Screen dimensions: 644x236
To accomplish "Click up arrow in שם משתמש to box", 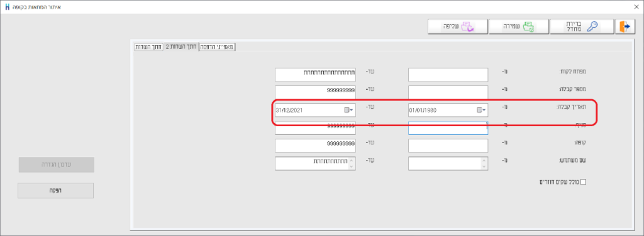I will [x=351, y=161].
